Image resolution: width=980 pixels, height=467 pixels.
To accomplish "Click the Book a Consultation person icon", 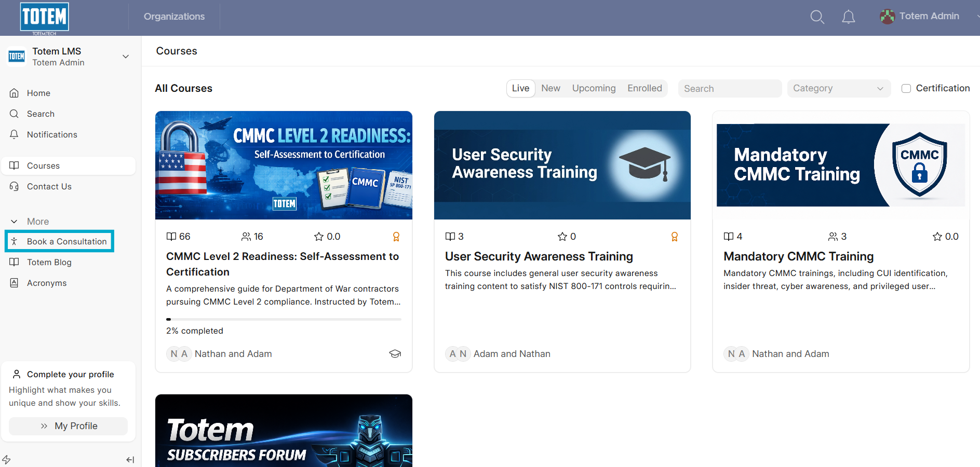I will (14, 241).
